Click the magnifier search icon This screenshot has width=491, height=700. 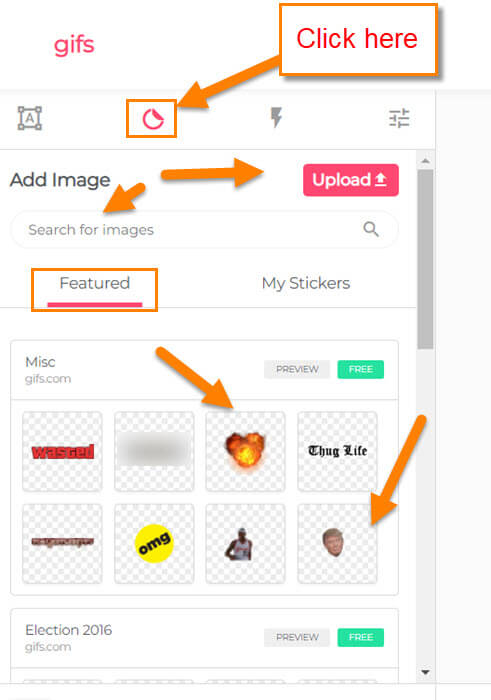(x=371, y=229)
